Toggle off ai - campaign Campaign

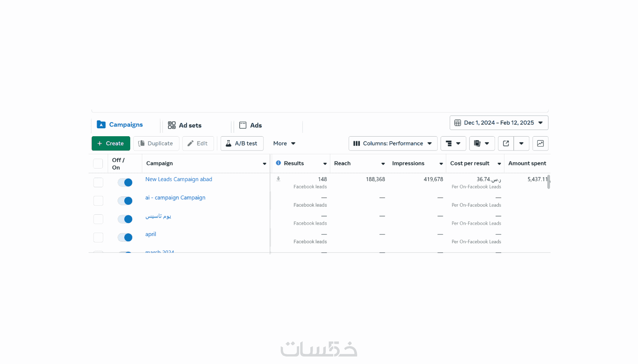(x=125, y=201)
